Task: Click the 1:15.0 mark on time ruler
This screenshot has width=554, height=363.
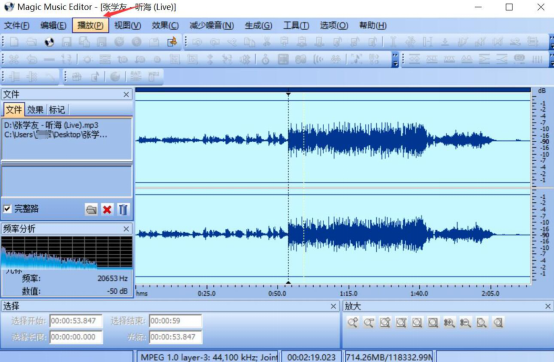Action: pyautogui.click(x=349, y=293)
